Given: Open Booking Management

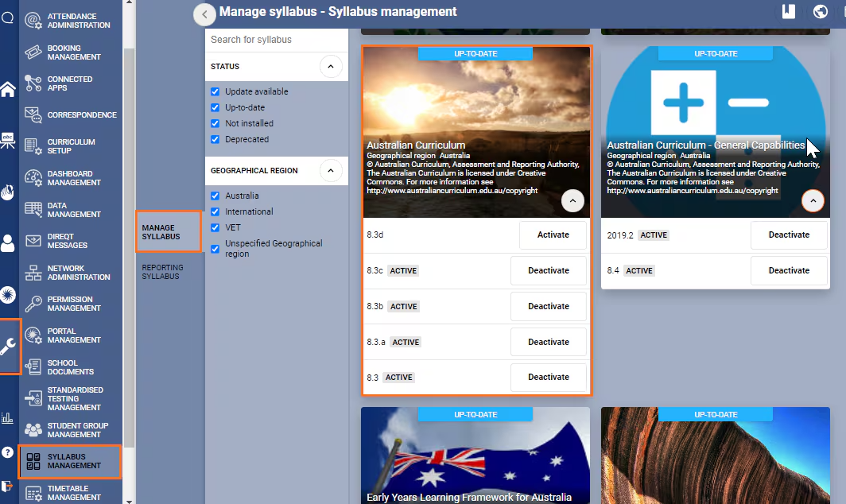Looking at the screenshot, I should [71, 52].
